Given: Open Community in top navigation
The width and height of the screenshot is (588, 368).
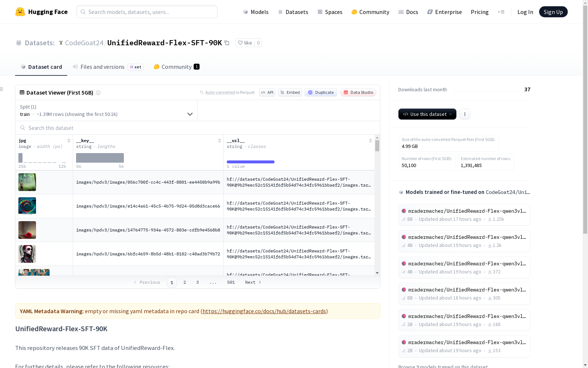Looking at the screenshot, I should (x=370, y=12).
